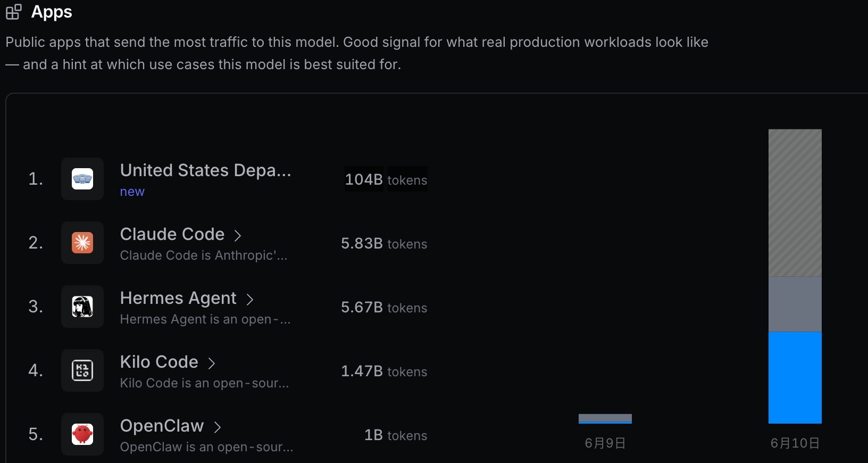Click the 1B tokens value

(x=396, y=435)
